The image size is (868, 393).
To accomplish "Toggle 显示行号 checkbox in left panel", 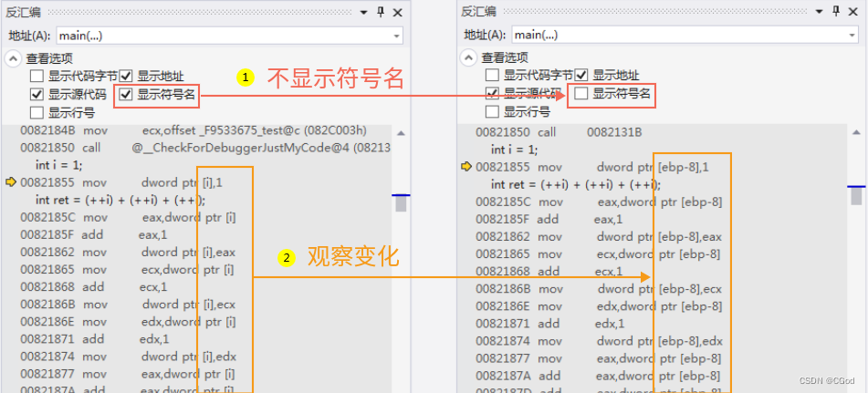I will [x=37, y=113].
